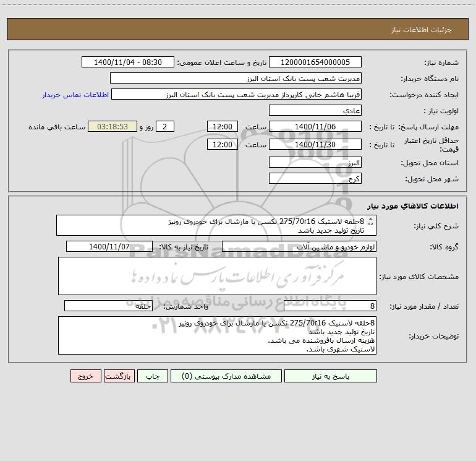Viewport: 476px width, 461px height.
Task: Click the ایجاد کننده درخواست field
Action: point(236,94)
